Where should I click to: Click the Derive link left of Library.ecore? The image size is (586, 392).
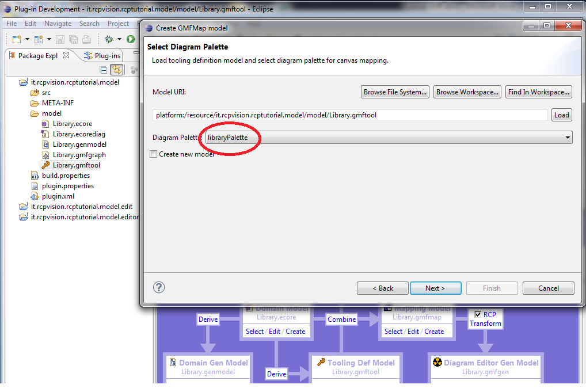pos(208,319)
